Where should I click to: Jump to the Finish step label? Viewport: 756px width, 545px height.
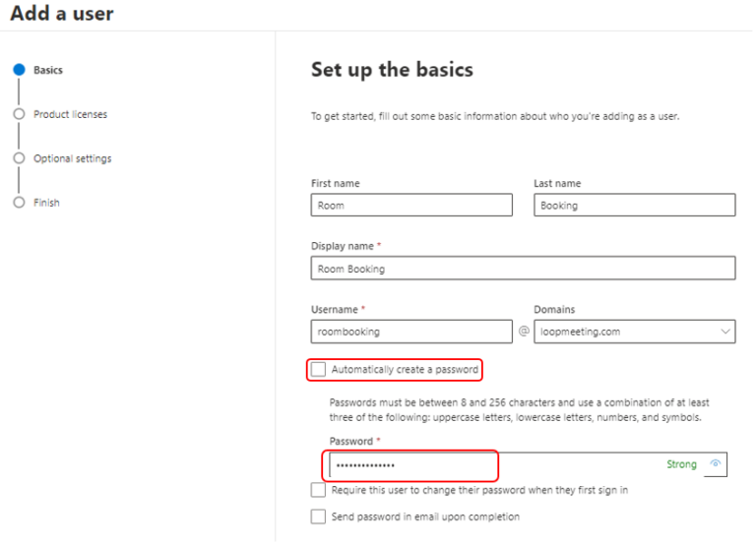click(46, 203)
